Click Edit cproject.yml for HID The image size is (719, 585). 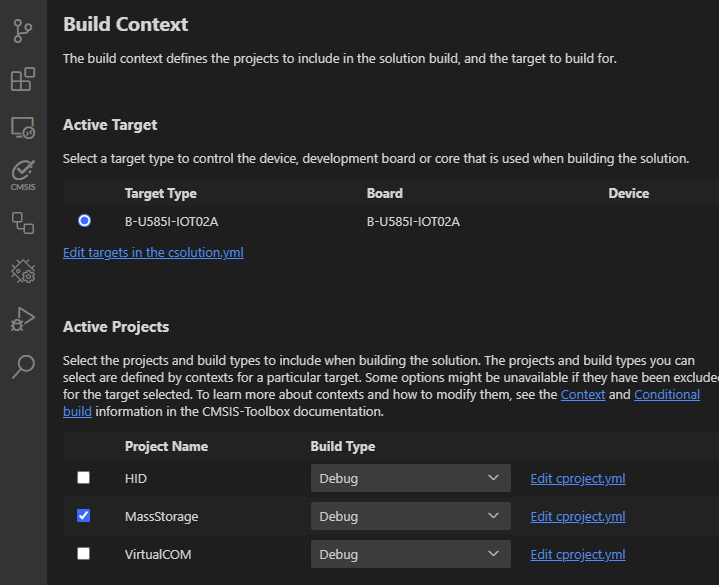(577, 478)
